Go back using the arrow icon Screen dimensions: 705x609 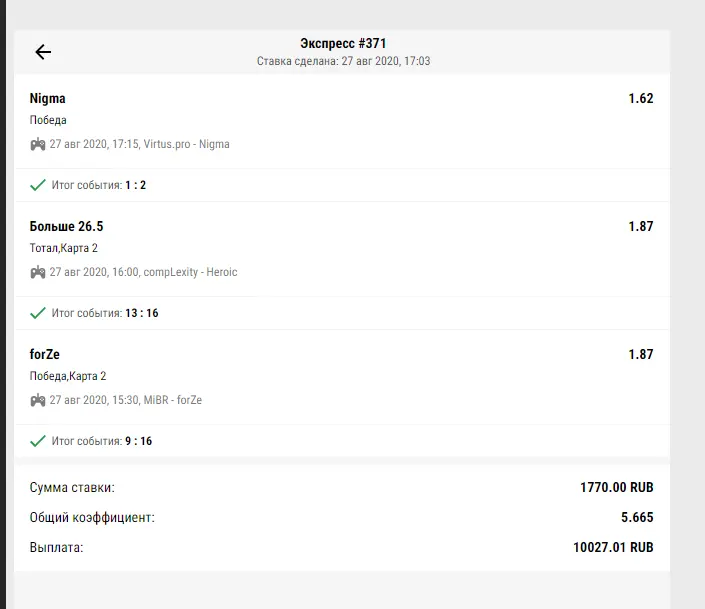click(x=43, y=52)
